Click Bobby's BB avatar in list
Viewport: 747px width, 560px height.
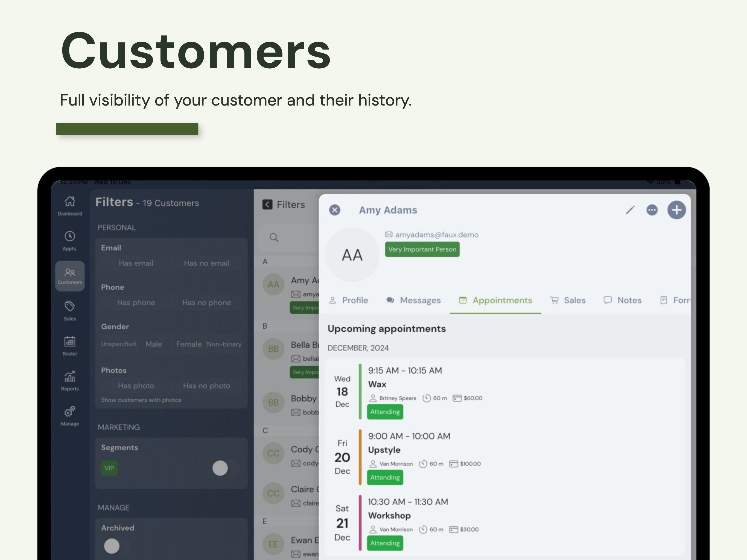coord(273,402)
